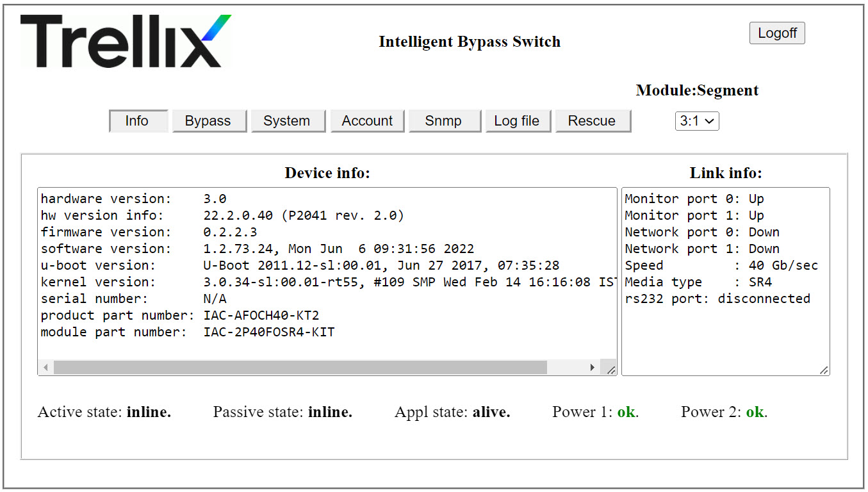Click module part number IAC-2P40FOSR4-KIT
Screen dimensions: 868x492
click(188, 332)
